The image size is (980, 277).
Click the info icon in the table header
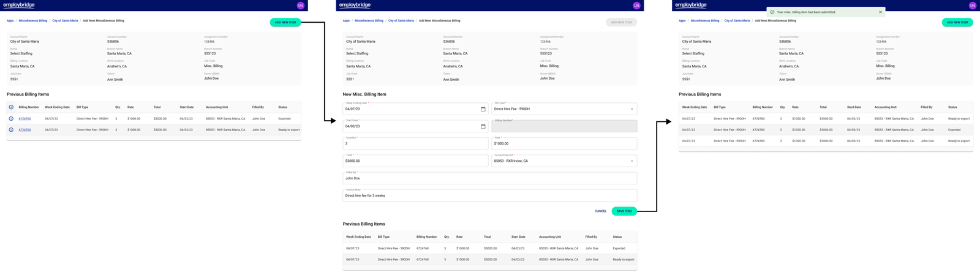11,107
